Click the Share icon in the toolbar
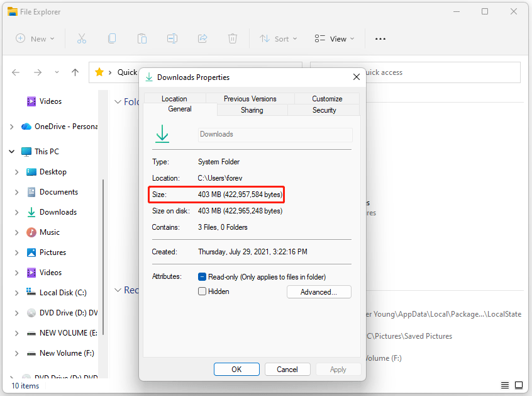The image size is (532, 396). [202, 38]
